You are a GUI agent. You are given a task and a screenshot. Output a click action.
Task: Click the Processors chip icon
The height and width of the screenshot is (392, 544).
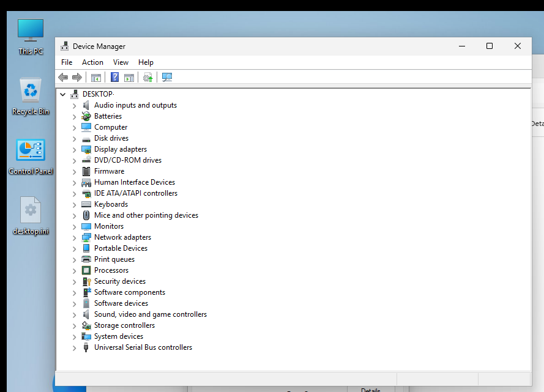point(86,270)
